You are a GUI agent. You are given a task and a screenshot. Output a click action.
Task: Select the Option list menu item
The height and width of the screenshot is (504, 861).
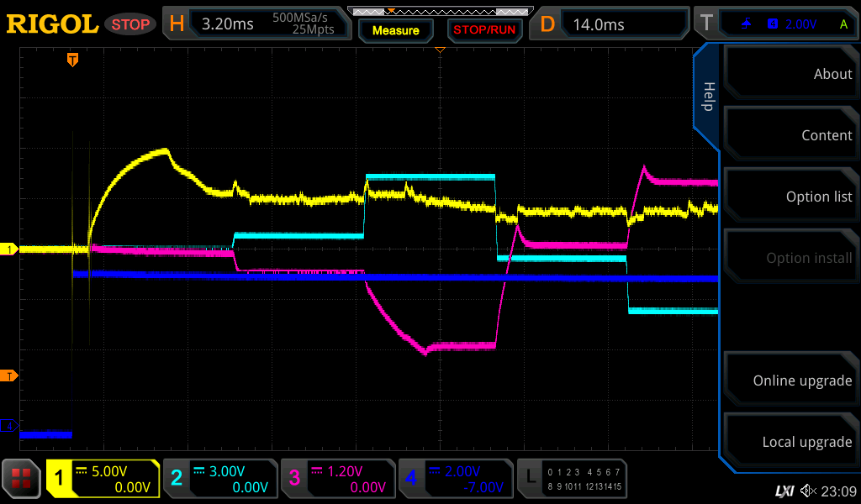pyautogui.click(x=790, y=197)
